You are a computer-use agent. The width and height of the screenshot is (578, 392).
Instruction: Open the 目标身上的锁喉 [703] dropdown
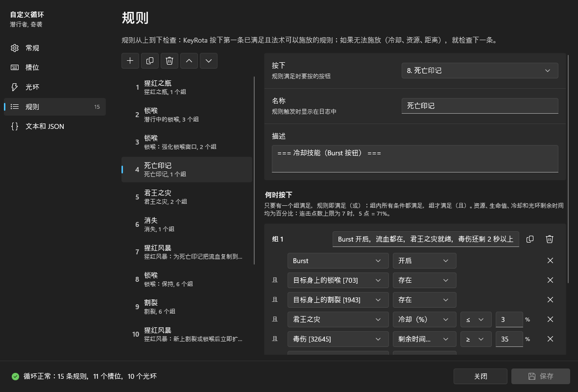point(338,280)
